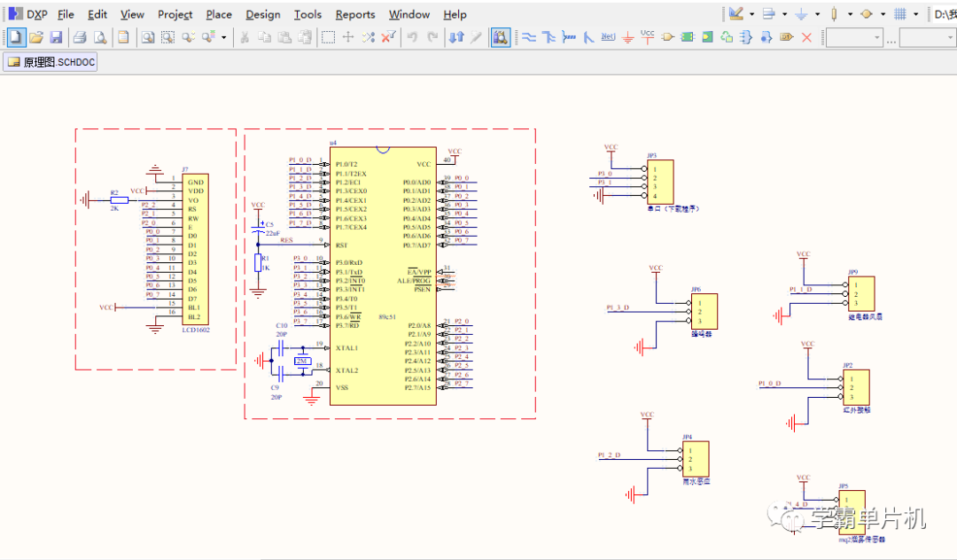The width and height of the screenshot is (957, 560).
Task: Expand the Alignment Tools dropdown arrow
Action: click(784, 14)
